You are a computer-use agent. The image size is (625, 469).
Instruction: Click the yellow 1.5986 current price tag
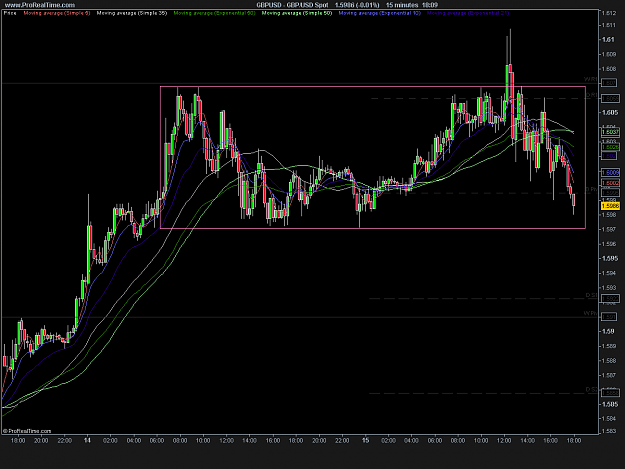[610, 206]
